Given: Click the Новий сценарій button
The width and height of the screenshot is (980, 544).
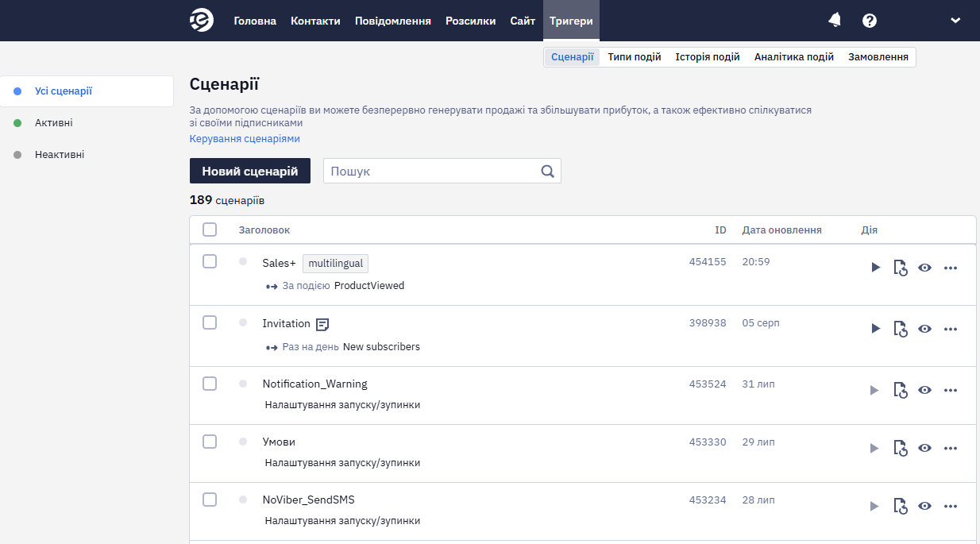Looking at the screenshot, I should [x=250, y=171].
